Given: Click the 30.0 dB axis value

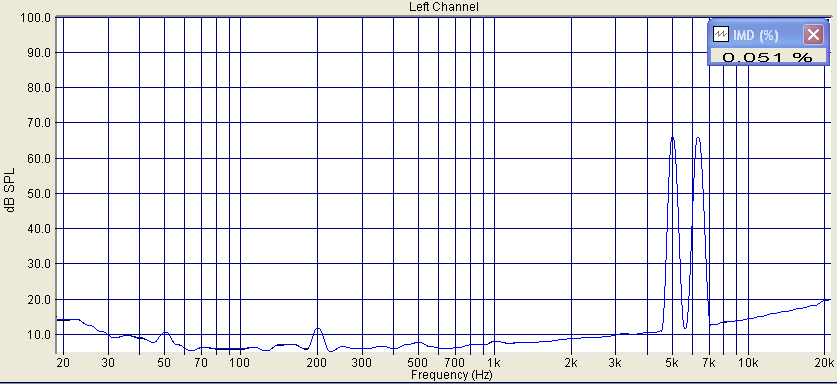Looking at the screenshot, I should click(38, 264).
